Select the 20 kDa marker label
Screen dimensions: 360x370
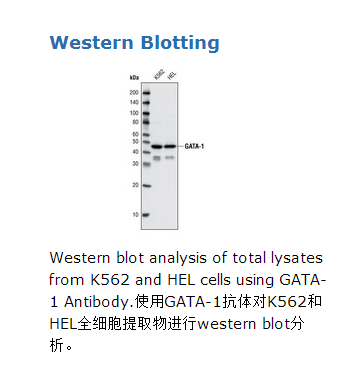coord(135,185)
